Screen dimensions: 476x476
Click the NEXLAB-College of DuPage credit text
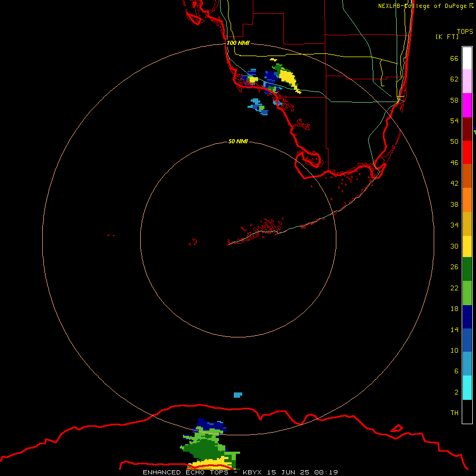coord(426,6)
